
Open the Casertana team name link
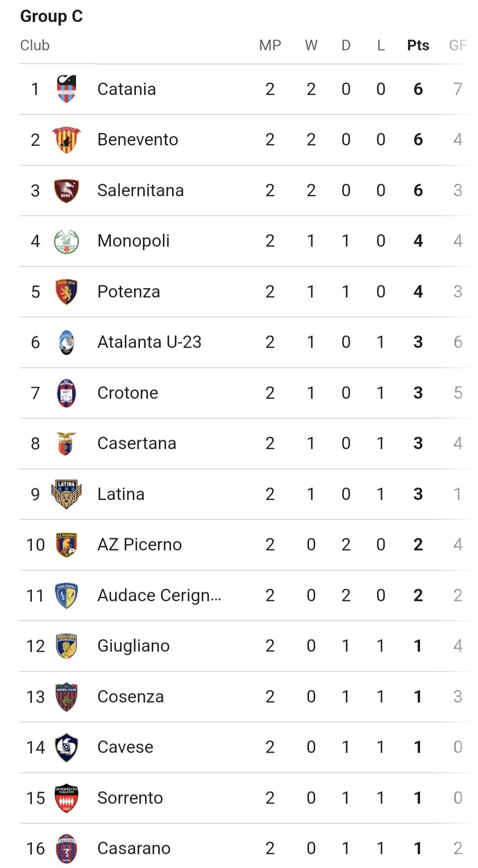(137, 444)
